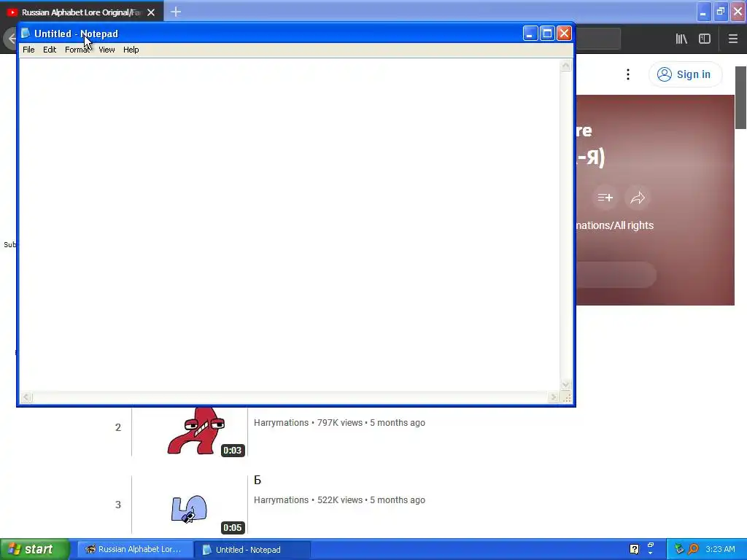Restore down the browser window
Image resolution: width=747 pixels, height=560 pixels.
click(721, 12)
